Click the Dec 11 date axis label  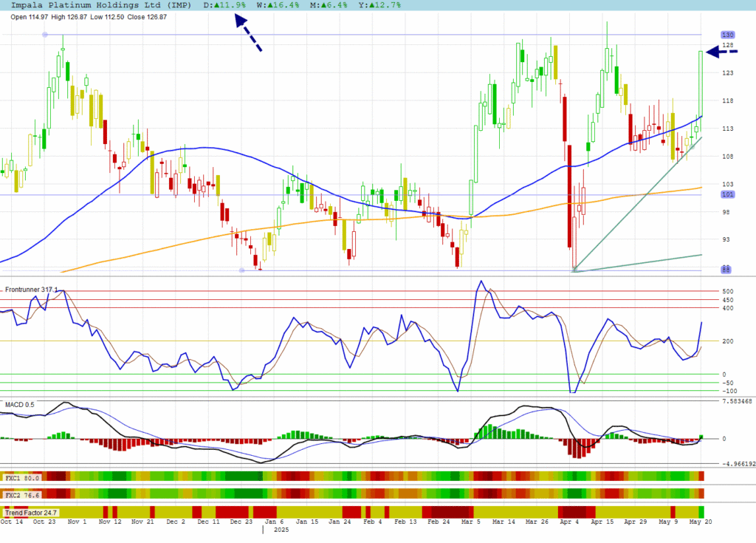tap(208, 522)
